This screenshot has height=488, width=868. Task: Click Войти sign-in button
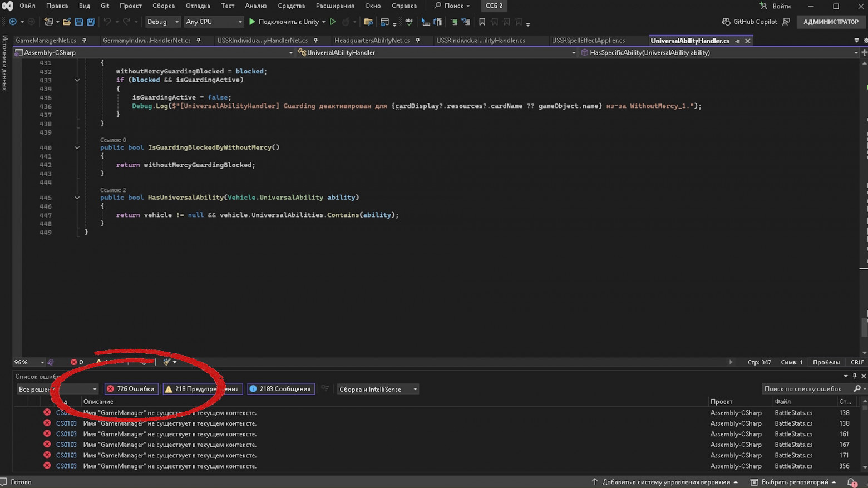pyautogui.click(x=775, y=6)
